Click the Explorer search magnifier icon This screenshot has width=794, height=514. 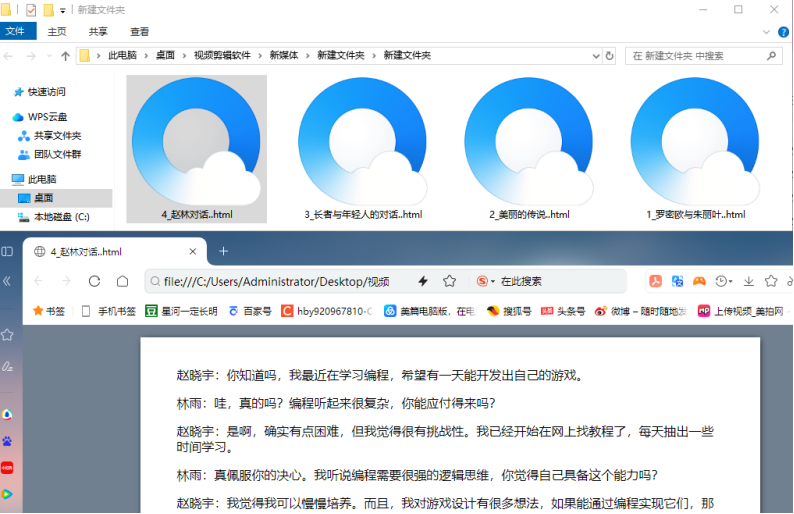(x=771, y=56)
